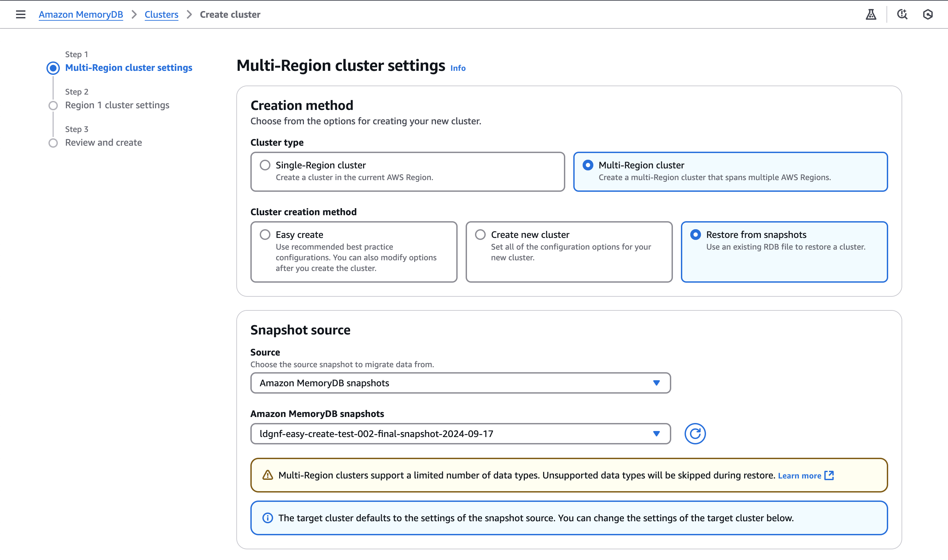
Task: Open Amazon MemoryDB breadcrumb link
Action: pyautogui.click(x=81, y=14)
